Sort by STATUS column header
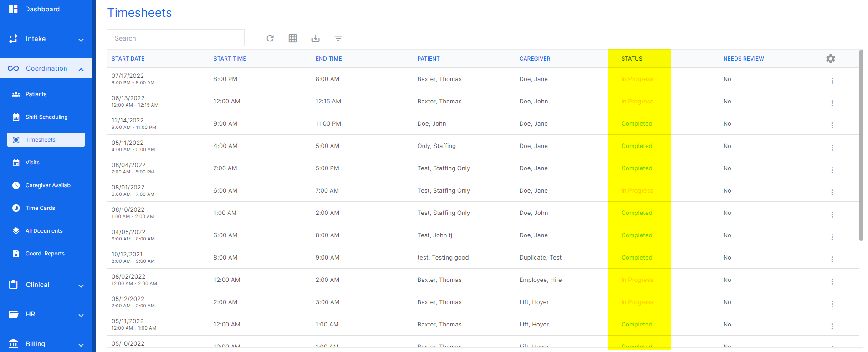 coord(632,59)
